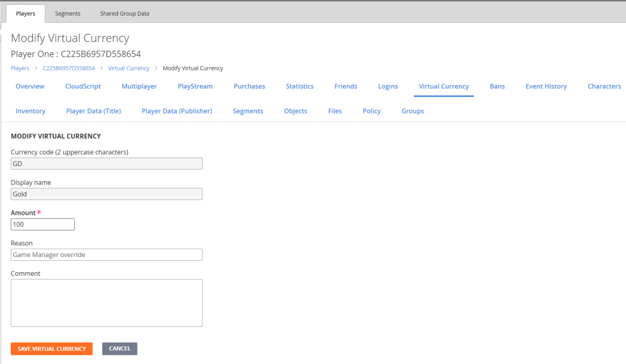Open the CloudScript tab

click(x=83, y=87)
